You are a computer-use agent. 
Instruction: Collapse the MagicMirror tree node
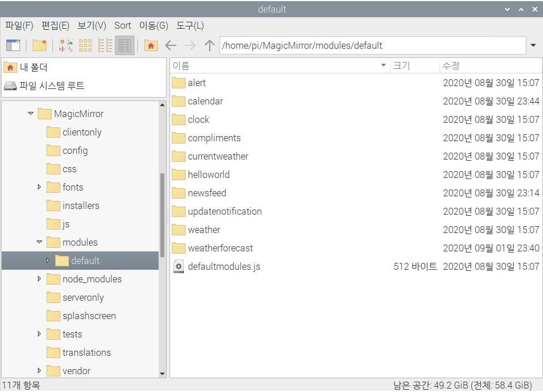(x=31, y=114)
